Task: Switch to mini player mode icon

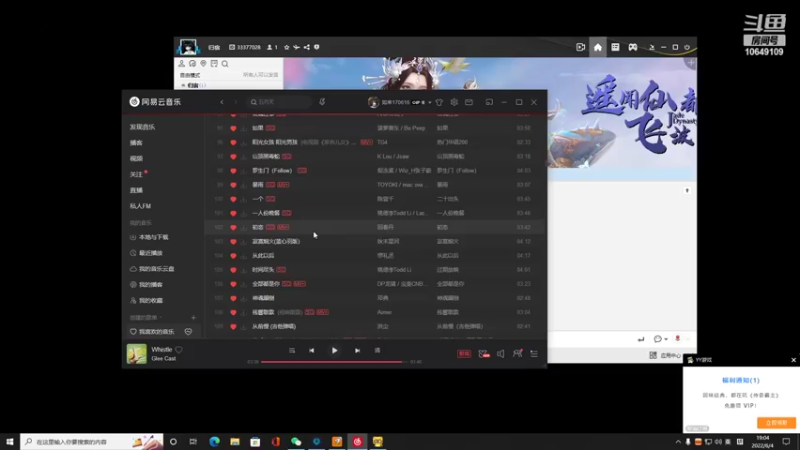Action: [489, 102]
